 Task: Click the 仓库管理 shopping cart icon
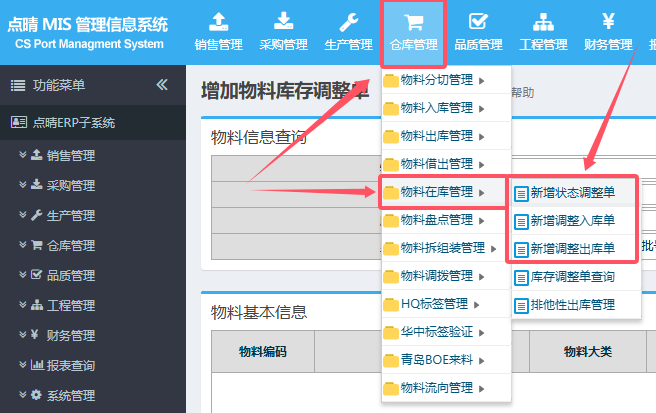[412, 22]
